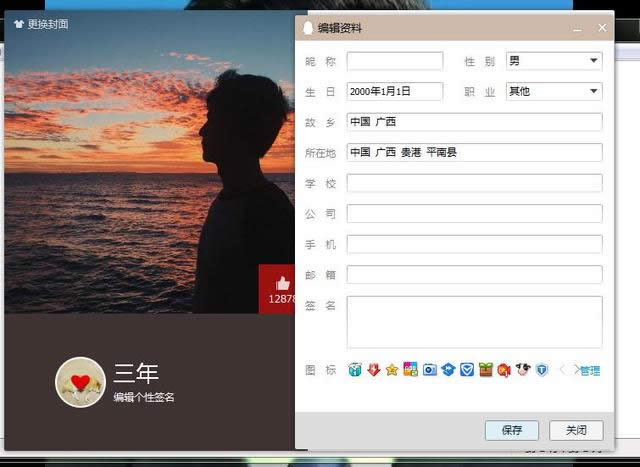Click the 昵称 nickname input field

click(394, 61)
